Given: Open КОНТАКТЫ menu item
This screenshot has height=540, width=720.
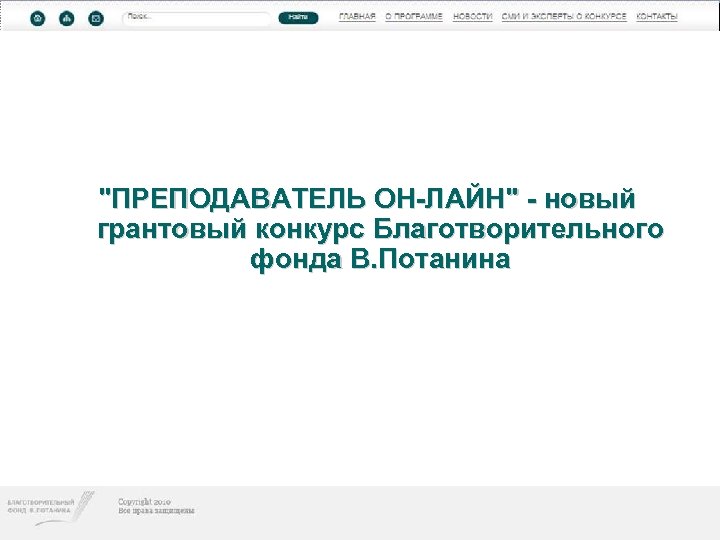Looking at the screenshot, I should 657,17.
